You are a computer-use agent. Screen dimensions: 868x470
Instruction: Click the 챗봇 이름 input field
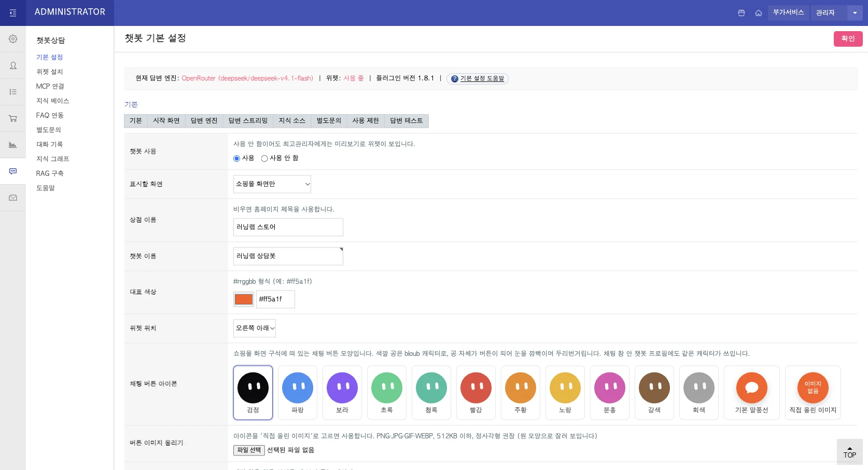tap(288, 256)
